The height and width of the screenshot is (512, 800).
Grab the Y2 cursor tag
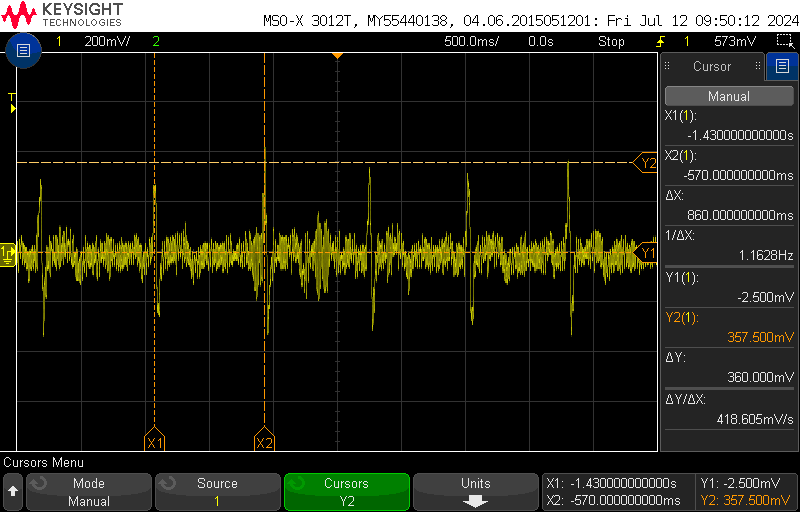click(x=645, y=163)
